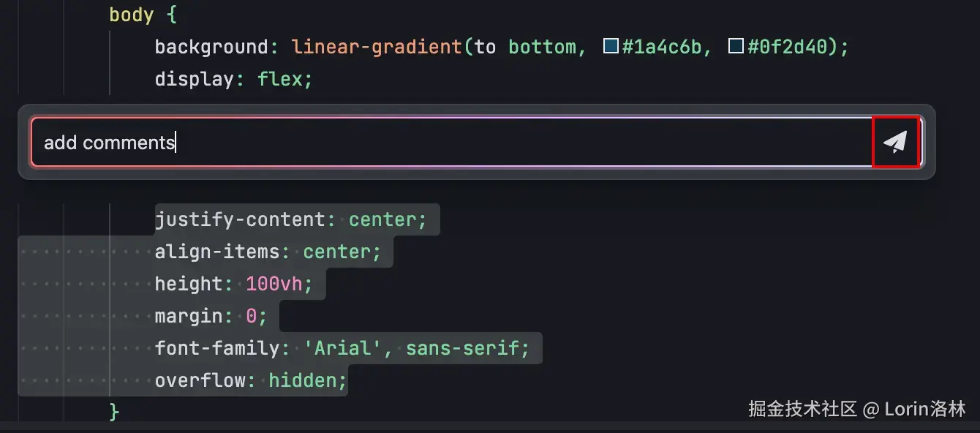This screenshot has height=433, width=980.
Task: Click the 'overflow' property name
Action: tap(200, 380)
